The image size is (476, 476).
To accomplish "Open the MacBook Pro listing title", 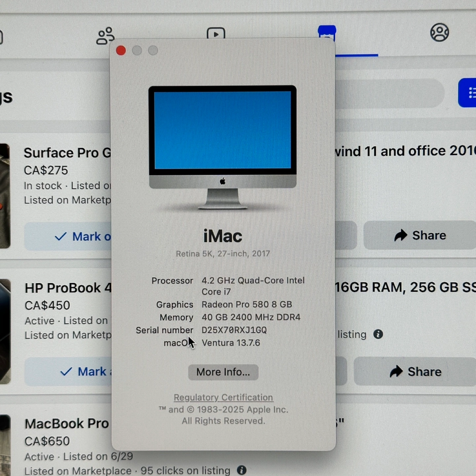I will [x=67, y=424].
